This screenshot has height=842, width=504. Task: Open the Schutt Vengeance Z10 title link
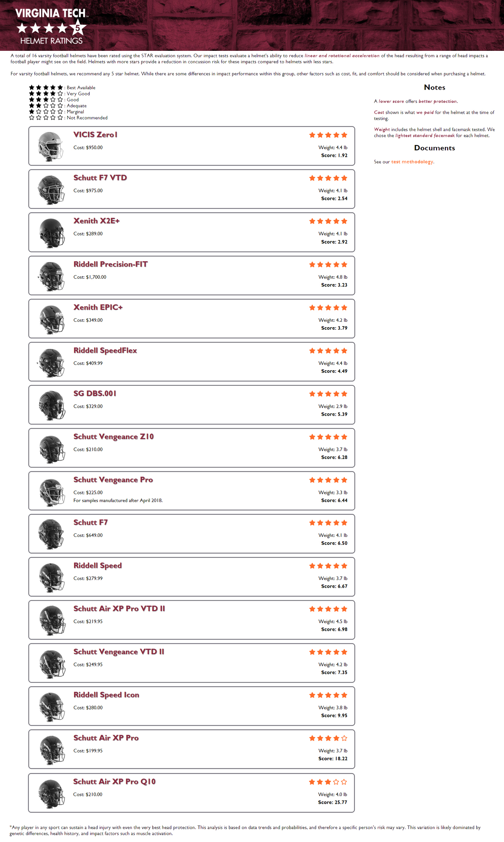click(x=113, y=437)
